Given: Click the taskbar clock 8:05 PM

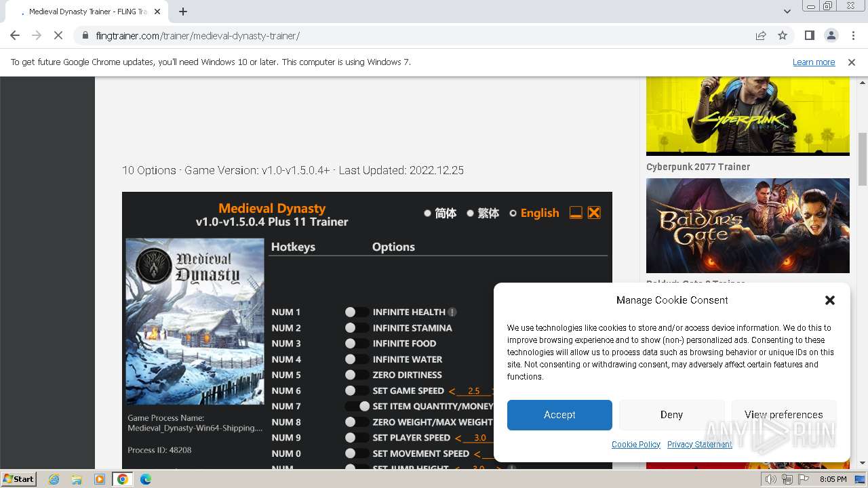Looking at the screenshot, I should (x=833, y=479).
